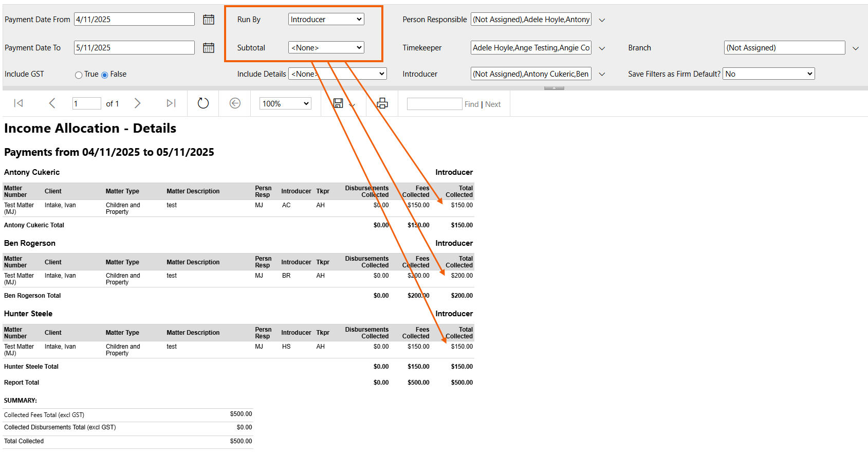Set Include GST to False
Viewport: 868px width, 452px height.
click(105, 75)
